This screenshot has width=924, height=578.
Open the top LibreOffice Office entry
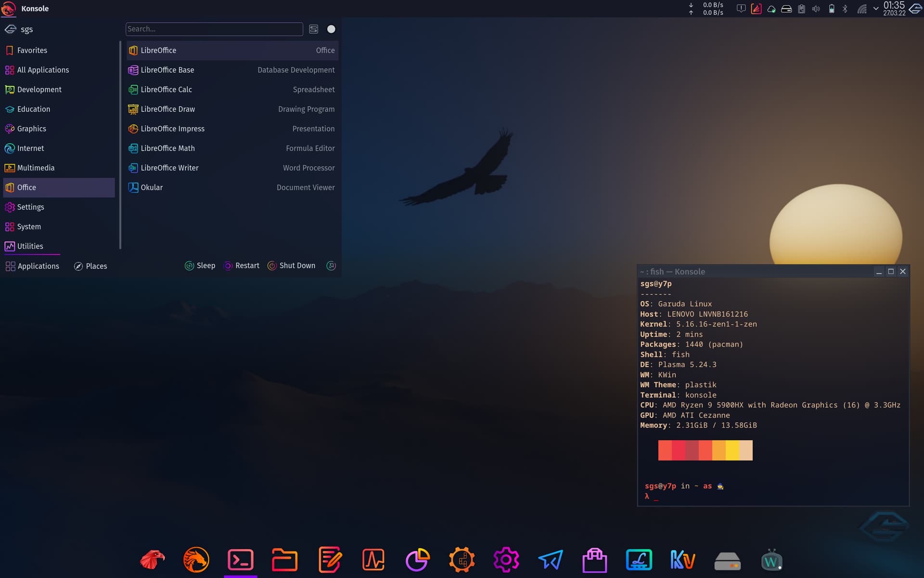(x=232, y=50)
